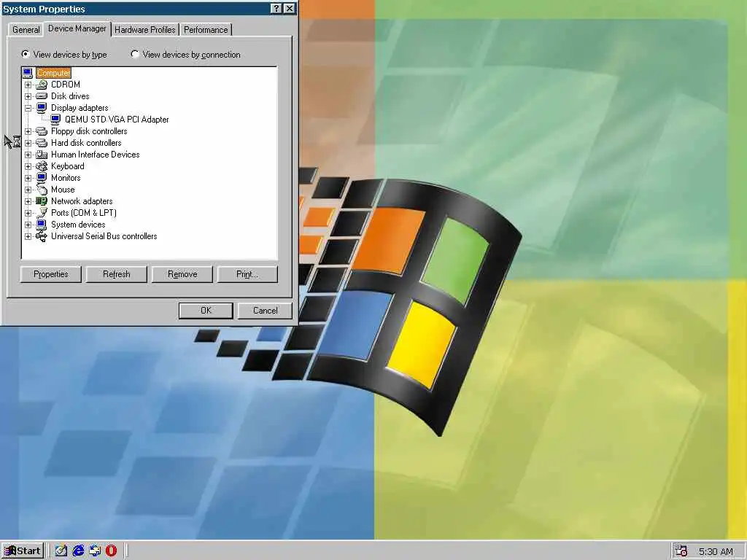Viewport: 747px width, 560px height.
Task: Click the System devices icon
Action: [x=42, y=225]
